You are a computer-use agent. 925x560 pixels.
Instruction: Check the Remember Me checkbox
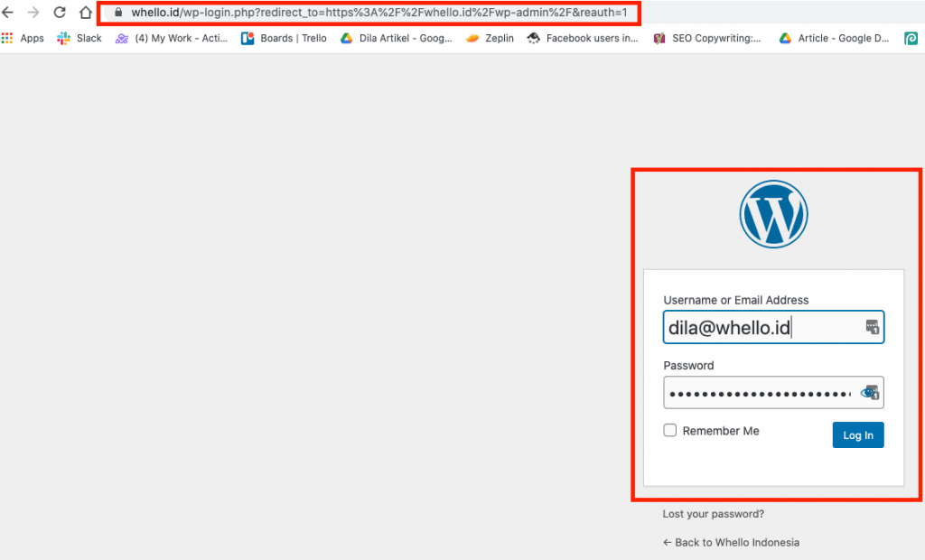(670, 431)
